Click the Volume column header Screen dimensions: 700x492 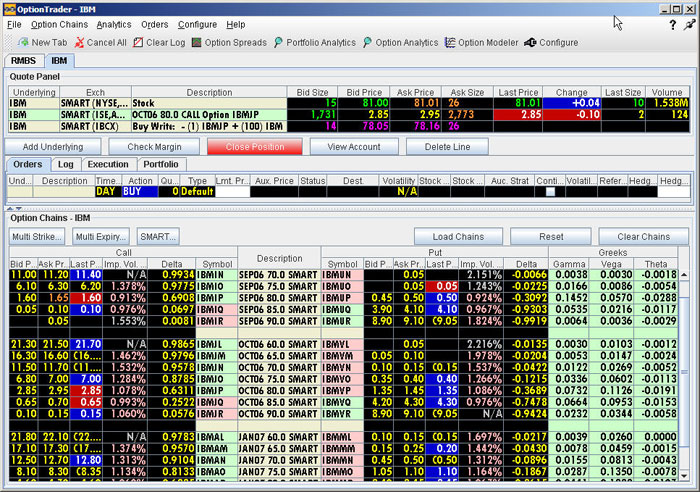click(x=667, y=92)
